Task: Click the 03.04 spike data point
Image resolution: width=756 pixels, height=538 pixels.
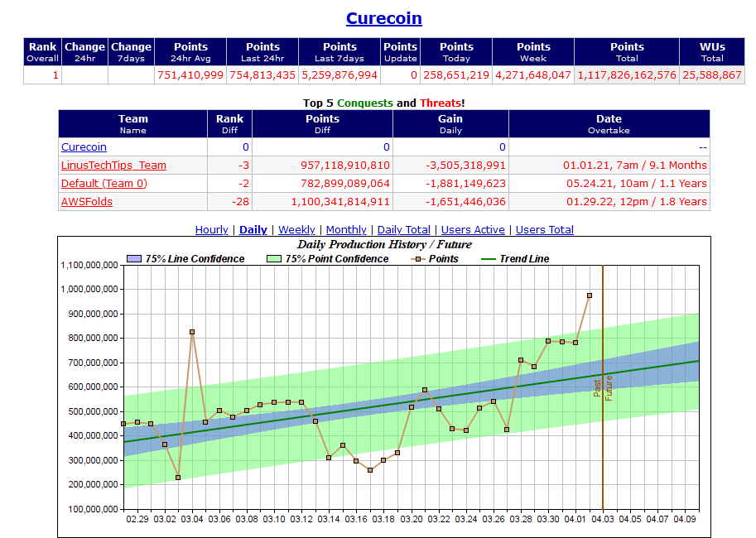Action: click(x=192, y=332)
